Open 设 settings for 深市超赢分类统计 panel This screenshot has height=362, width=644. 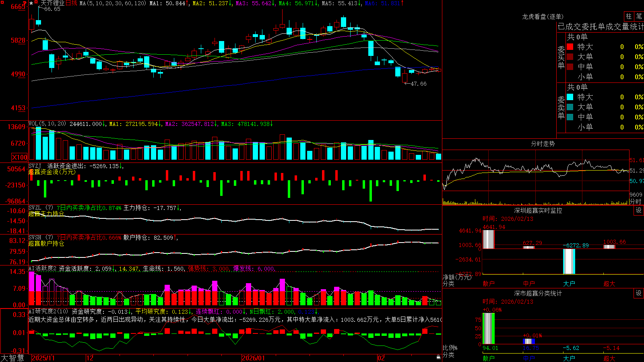click(639, 294)
